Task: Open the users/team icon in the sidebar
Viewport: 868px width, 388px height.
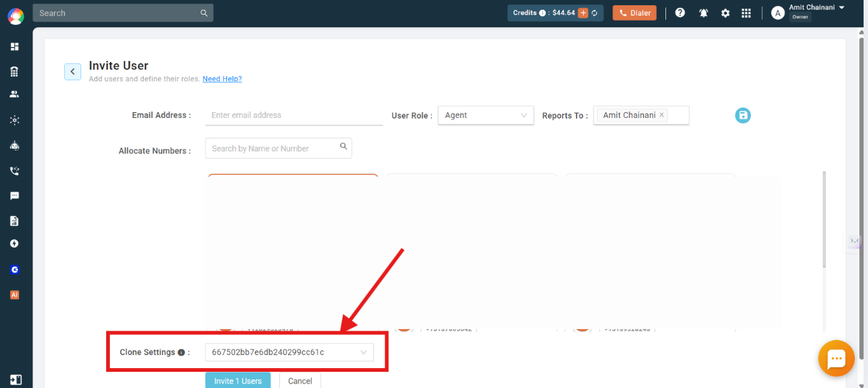Action: 15,94
